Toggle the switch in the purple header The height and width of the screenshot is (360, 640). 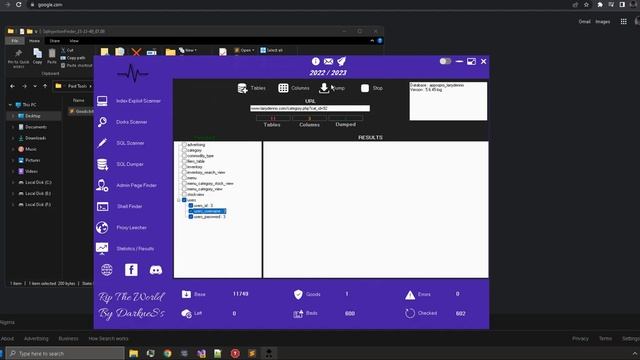click(x=445, y=61)
